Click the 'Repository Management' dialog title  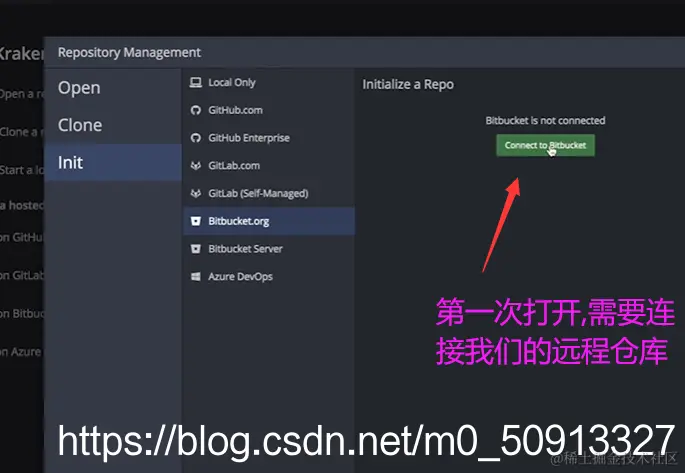[129, 52]
